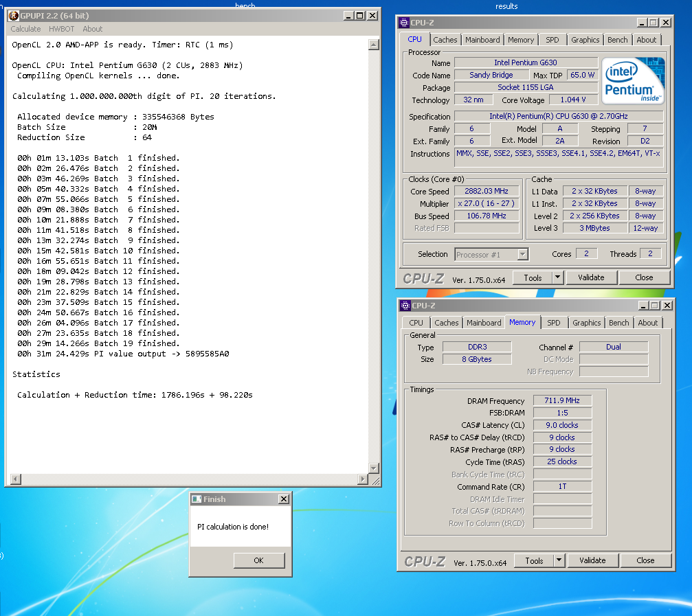Screen dimensions: 692x616
Task: Switch to Graphics tab in upper CPU-Z
Action: pos(585,40)
